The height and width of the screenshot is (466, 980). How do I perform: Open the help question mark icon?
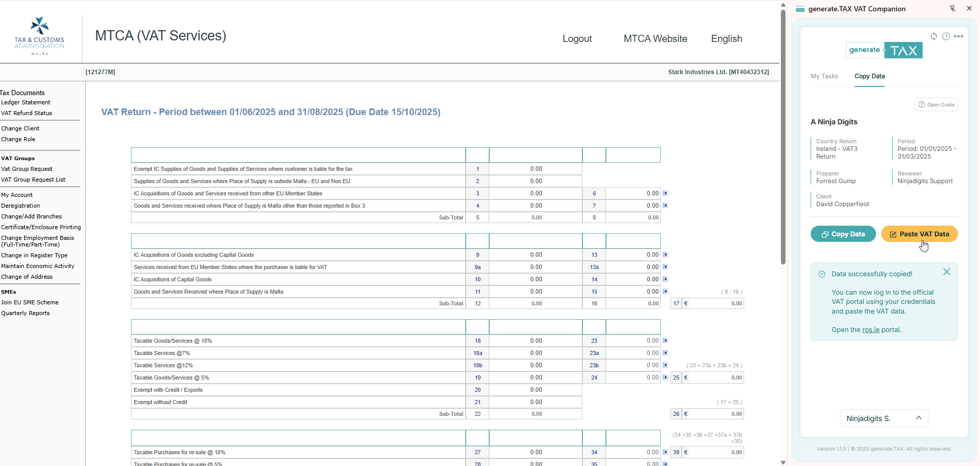pyautogui.click(x=946, y=36)
